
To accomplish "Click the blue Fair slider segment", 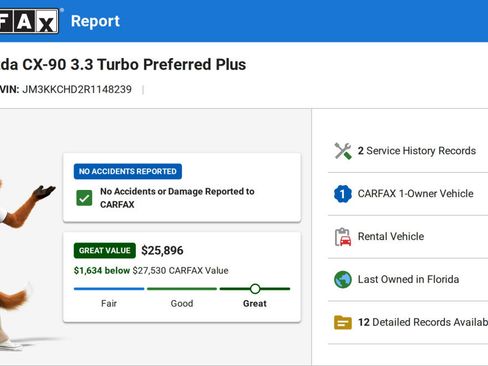I will 109,289.
